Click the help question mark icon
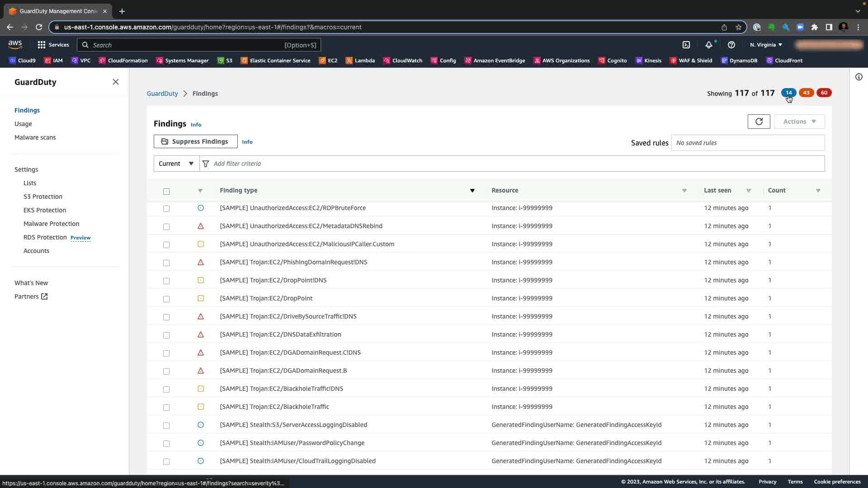Viewport: 868px width, 488px height. pyautogui.click(x=731, y=45)
